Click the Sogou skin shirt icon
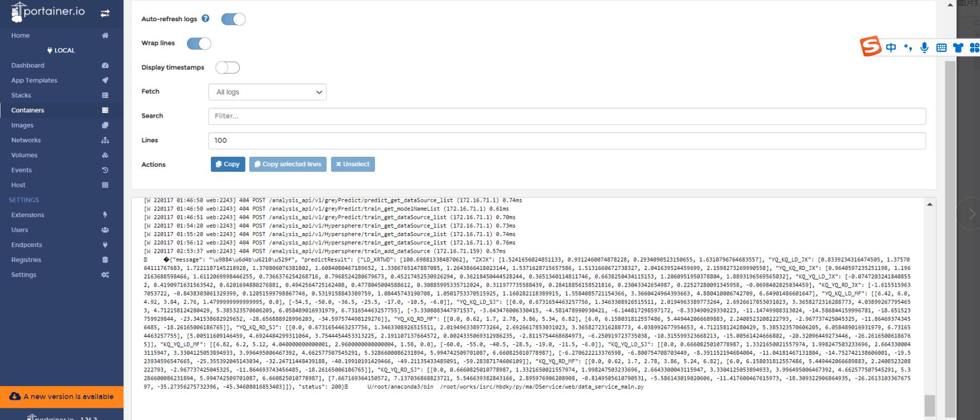 pyautogui.click(x=958, y=47)
